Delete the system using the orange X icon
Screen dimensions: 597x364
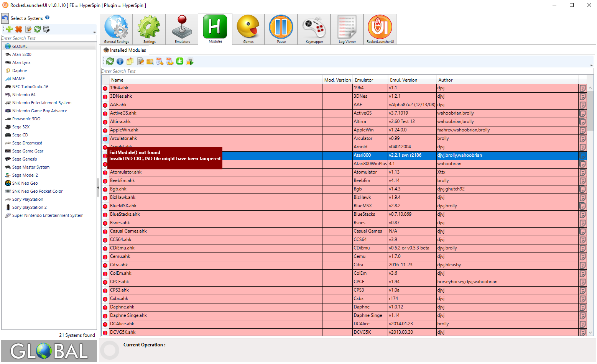[x=19, y=29]
